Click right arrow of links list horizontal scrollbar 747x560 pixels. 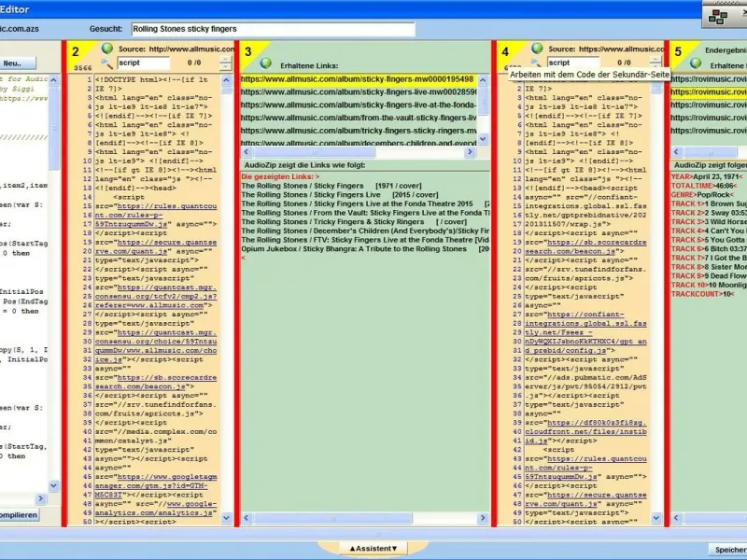470,152
